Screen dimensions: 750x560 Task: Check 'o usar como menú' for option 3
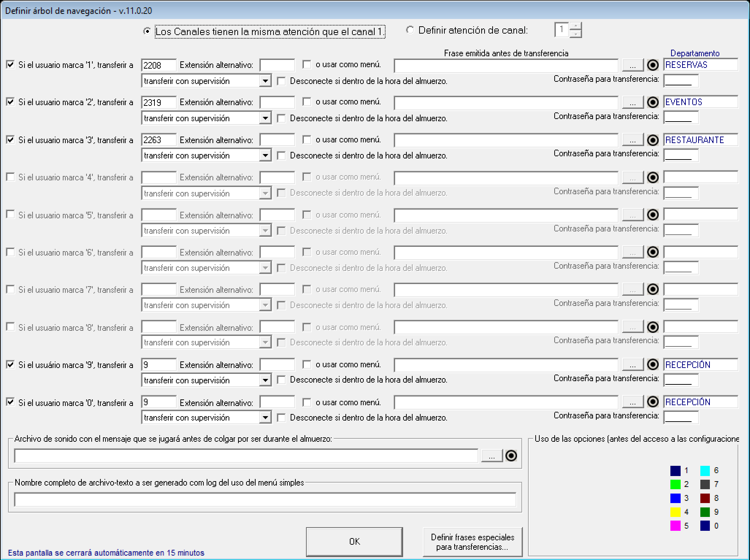307,140
